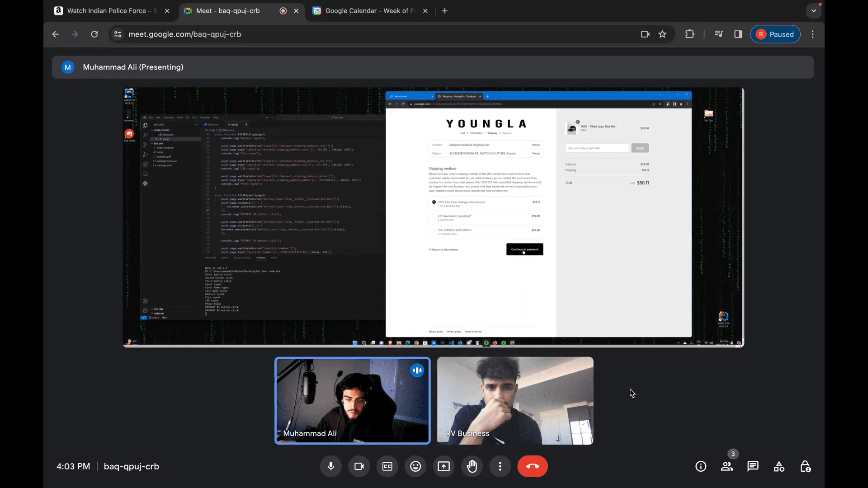
Task: Open Chrome extensions puzzle icon
Action: coord(690,34)
